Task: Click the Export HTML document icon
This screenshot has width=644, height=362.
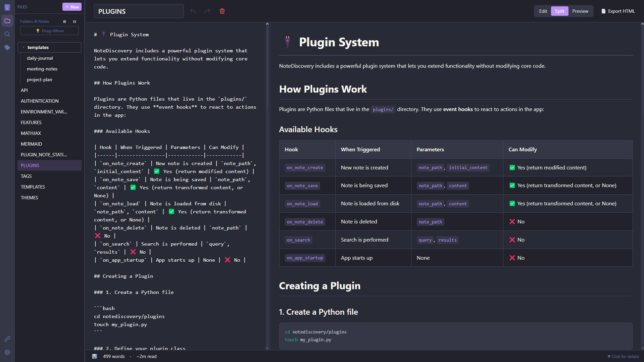Action: (x=603, y=11)
